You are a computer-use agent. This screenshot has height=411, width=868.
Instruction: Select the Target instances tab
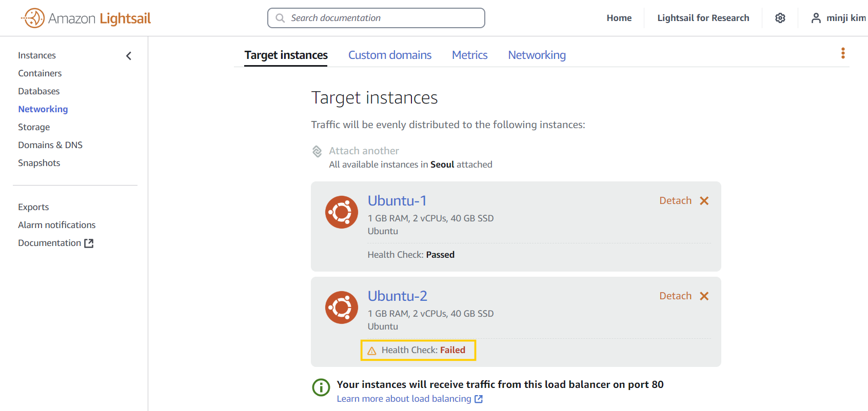click(x=286, y=55)
